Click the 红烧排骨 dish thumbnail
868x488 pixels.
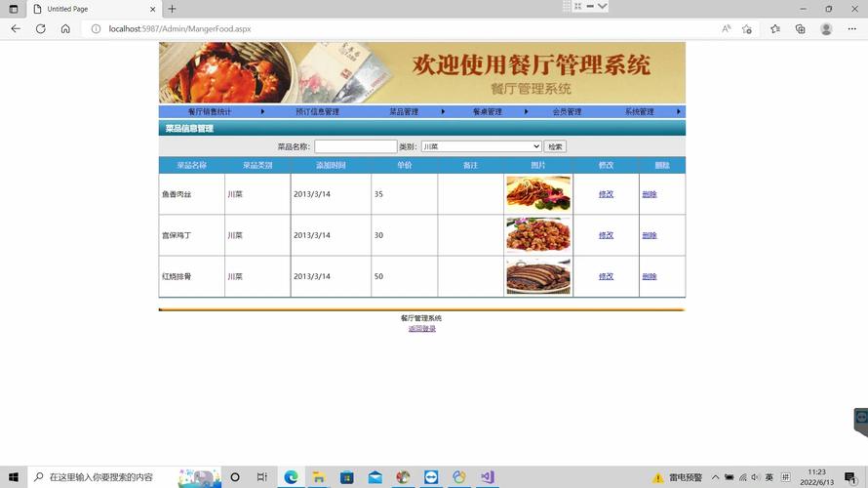click(x=538, y=276)
